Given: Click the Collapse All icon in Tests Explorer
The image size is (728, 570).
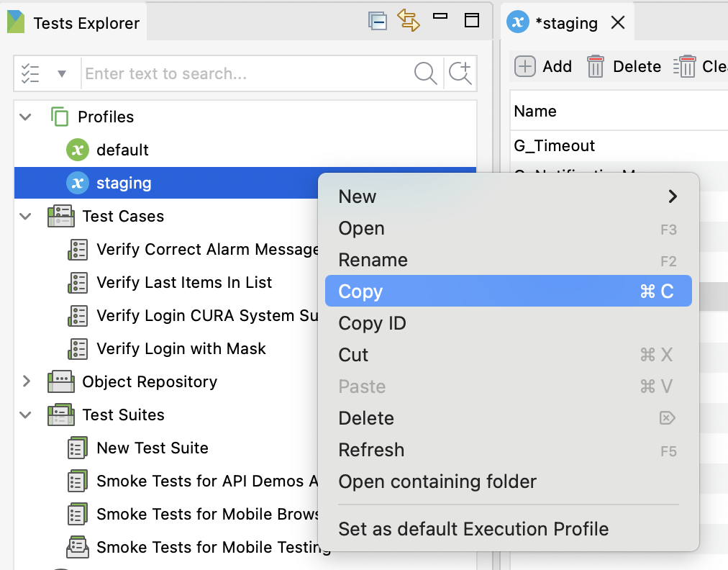Looking at the screenshot, I should click(x=378, y=21).
